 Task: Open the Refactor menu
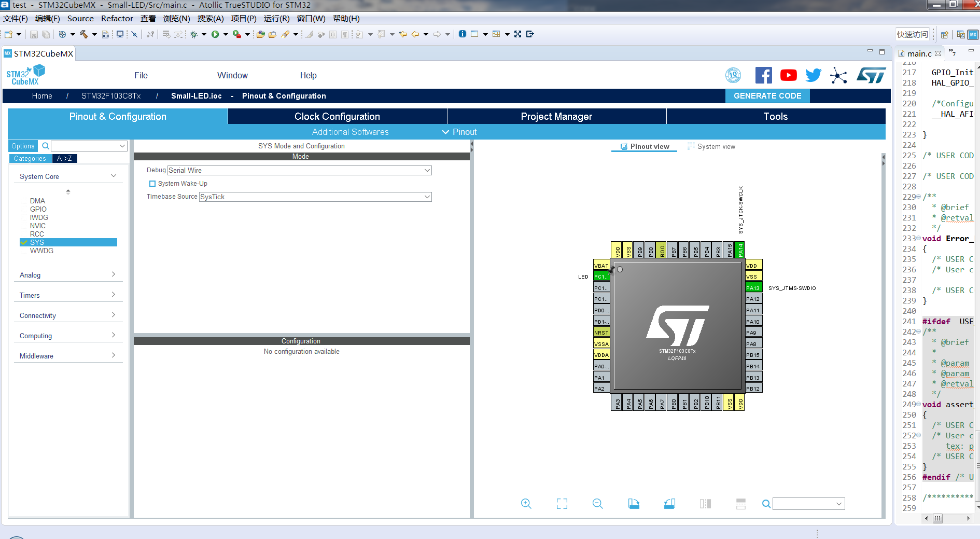coord(117,19)
